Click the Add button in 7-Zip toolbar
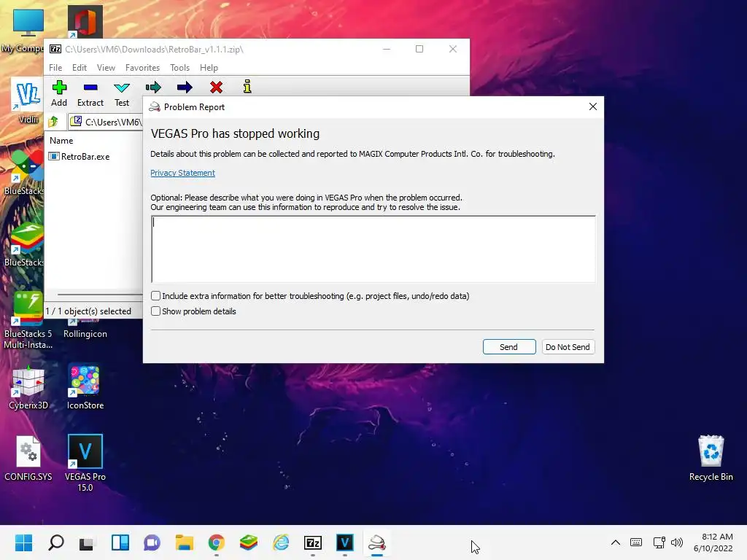 (x=59, y=93)
